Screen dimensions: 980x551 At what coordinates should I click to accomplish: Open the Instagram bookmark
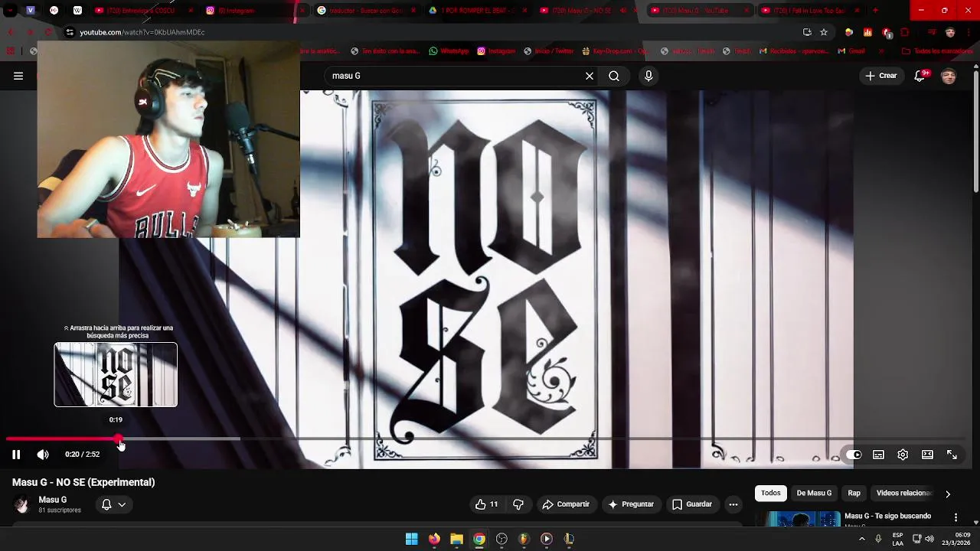[x=496, y=51]
